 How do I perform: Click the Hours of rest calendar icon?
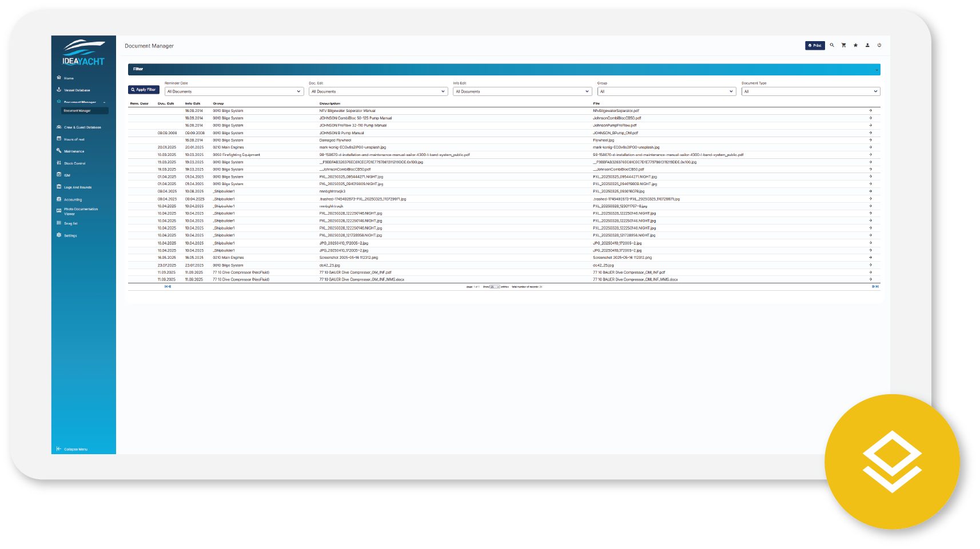[59, 139]
